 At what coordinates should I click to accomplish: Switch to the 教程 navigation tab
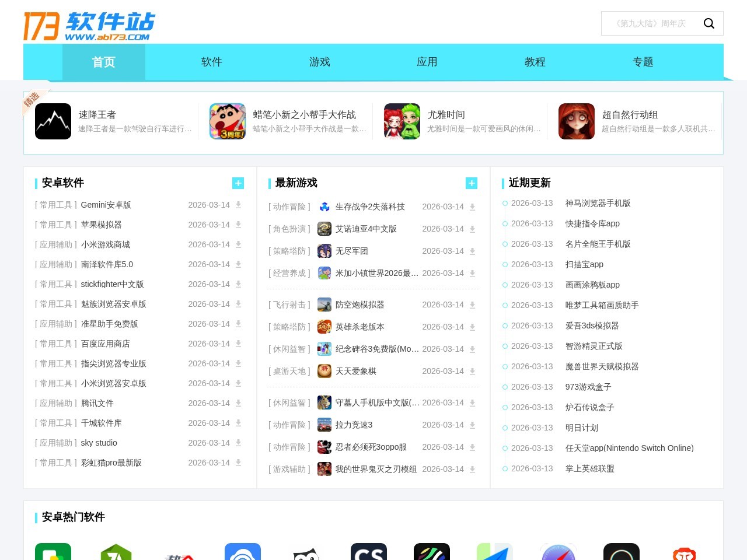tap(535, 62)
